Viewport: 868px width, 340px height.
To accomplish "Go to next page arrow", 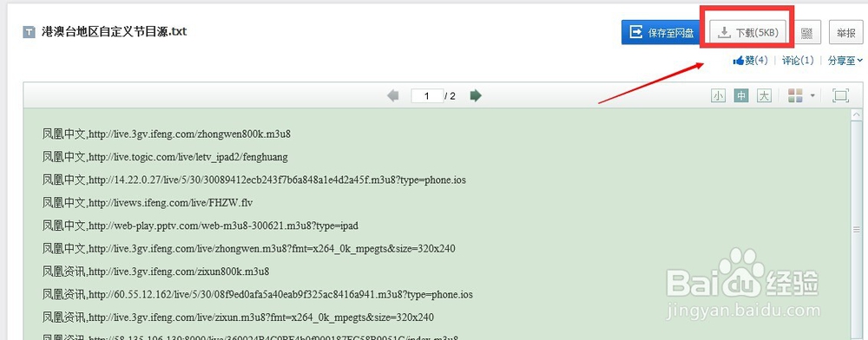I will (476, 95).
